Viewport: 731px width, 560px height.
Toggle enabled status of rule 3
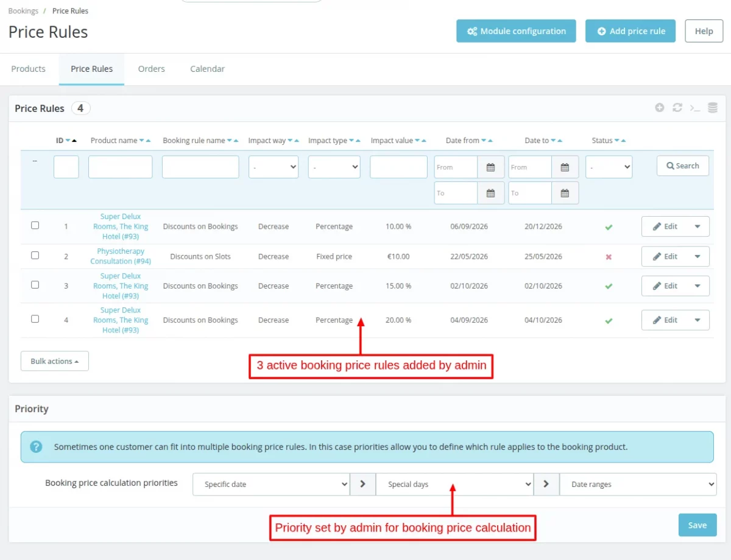pyautogui.click(x=609, y=286)
